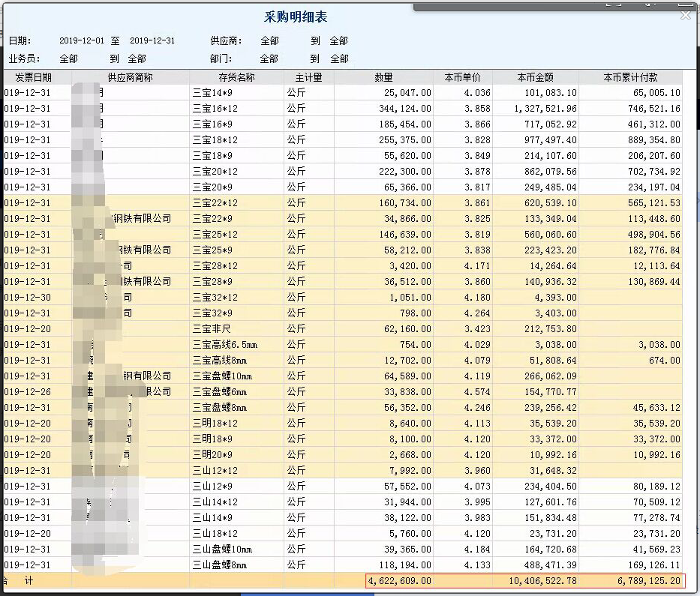This screenshot has width=700, height=596.
Task: Select the payment total 6,789,125.20
Action: click(649, 581)
